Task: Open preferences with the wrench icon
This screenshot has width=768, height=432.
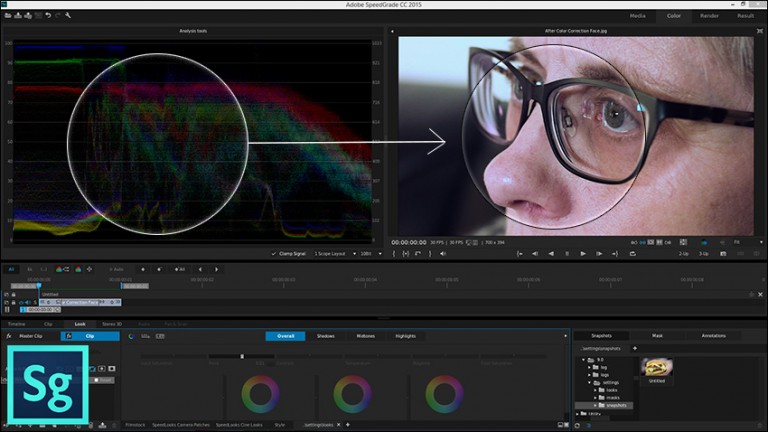Action: click(x=68, y=16)
